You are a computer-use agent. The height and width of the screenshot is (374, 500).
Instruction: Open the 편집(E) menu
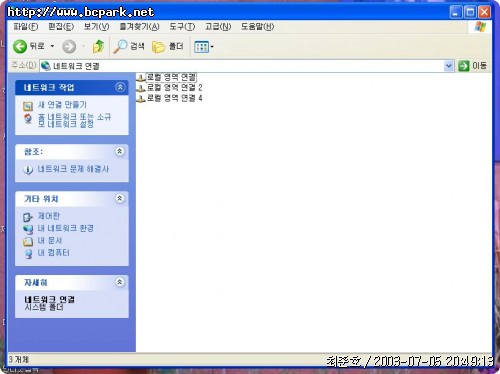click(x=61, y=26)
